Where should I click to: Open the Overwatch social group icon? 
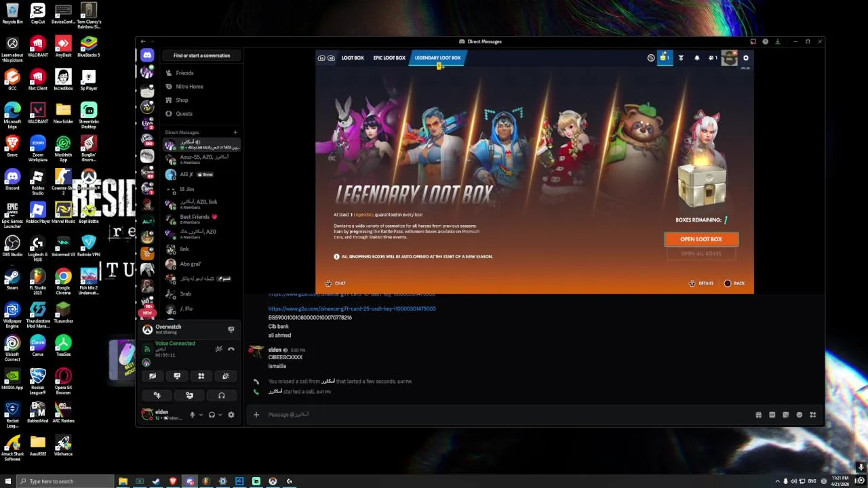click(712, 58)
